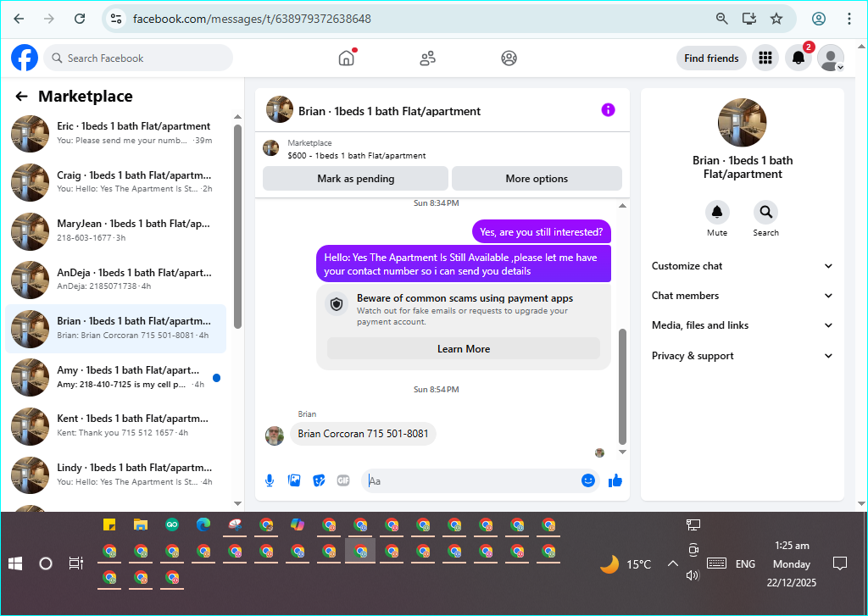
Task: Click the scam warning shield icon
Action: 337,304
